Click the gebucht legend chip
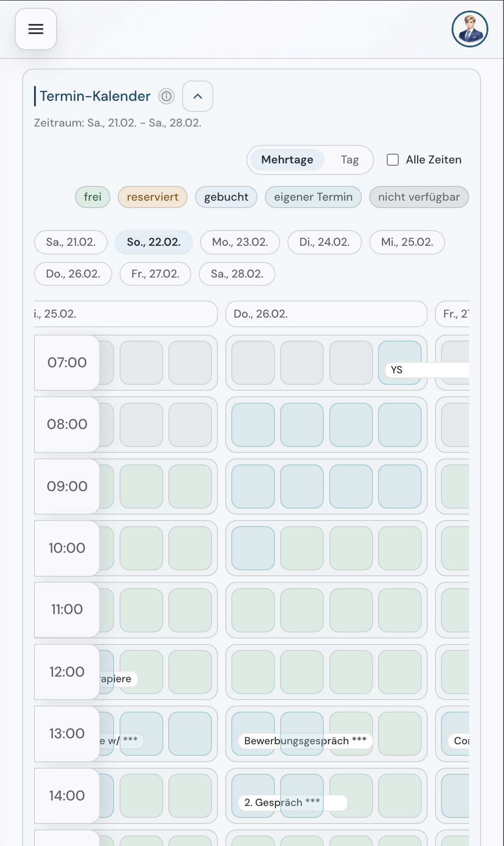This screenshot has width=504, height=846. 226,197
